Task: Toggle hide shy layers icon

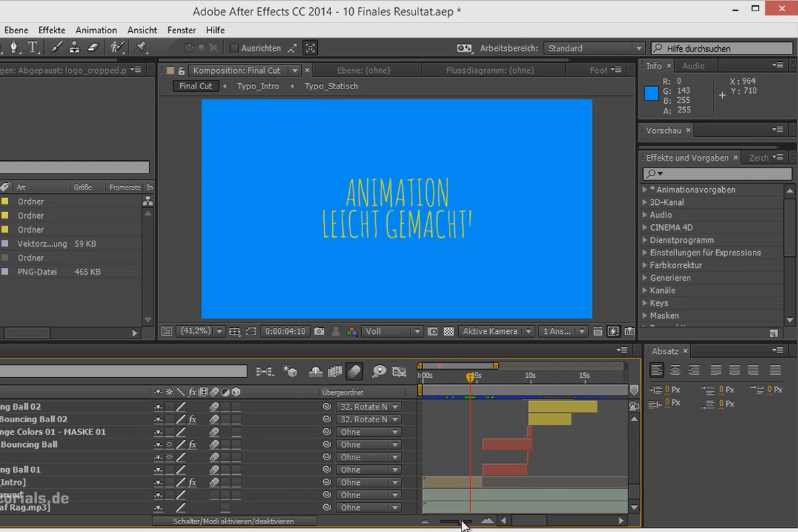Action: (316, 371)
